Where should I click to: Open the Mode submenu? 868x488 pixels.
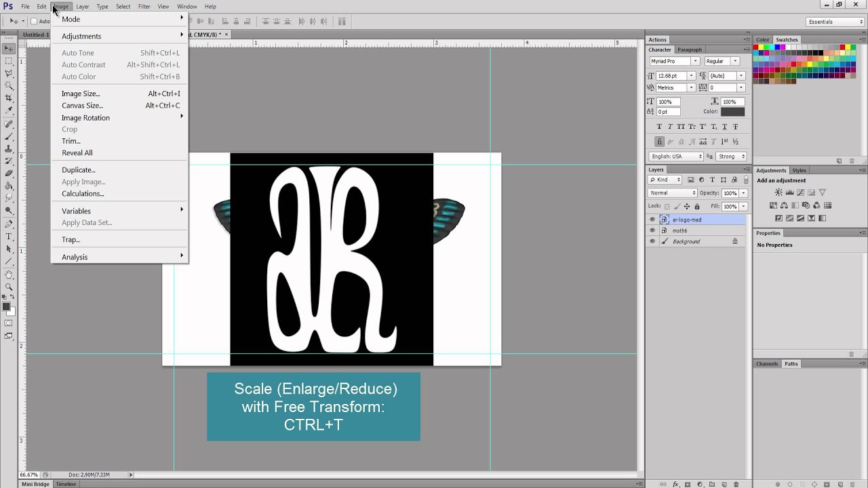point(119,19)
